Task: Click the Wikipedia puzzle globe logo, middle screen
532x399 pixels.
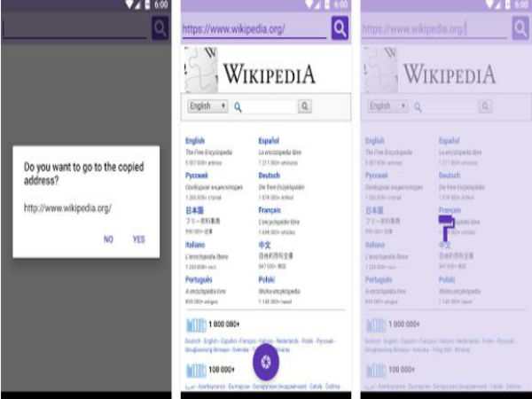Action: point(201,67)
